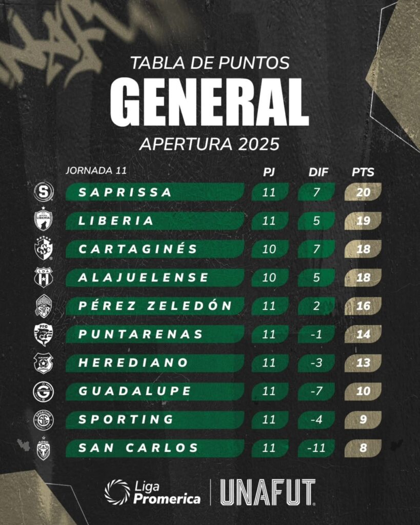The image size is (420, 525).
Task: Select the Cartaginés club logo
Action: coord(43,249)
